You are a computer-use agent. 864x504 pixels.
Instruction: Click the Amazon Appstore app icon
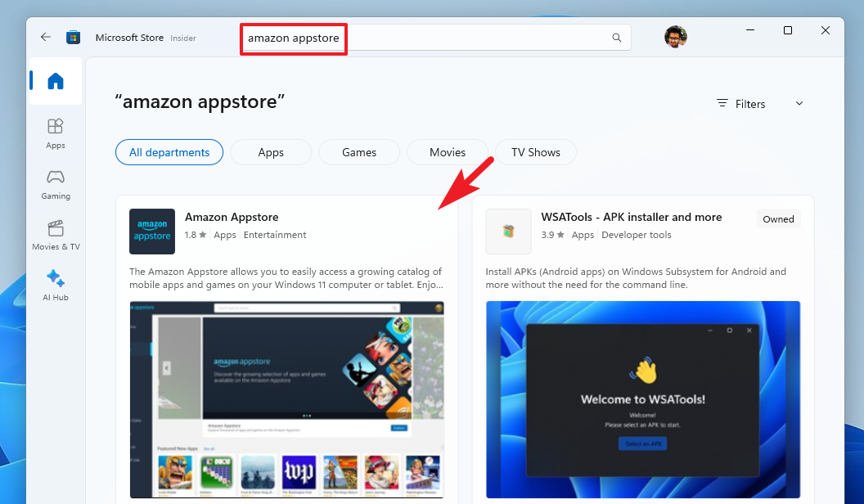click(x=152, y=232)
